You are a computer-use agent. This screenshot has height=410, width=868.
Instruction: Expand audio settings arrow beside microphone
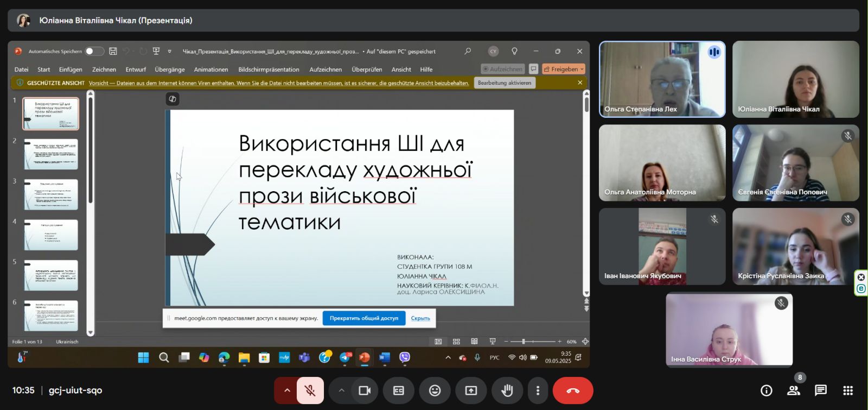point(287,390)
